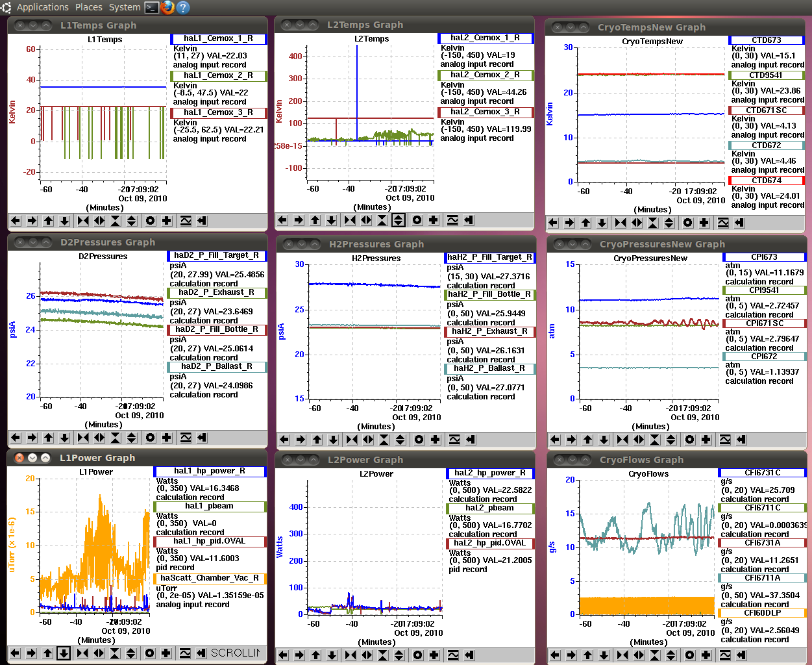812x665 pixels.
Task: Vertical hourglass zoom icon in H2Pressures Graph
Action: click(x=384, y=440)
